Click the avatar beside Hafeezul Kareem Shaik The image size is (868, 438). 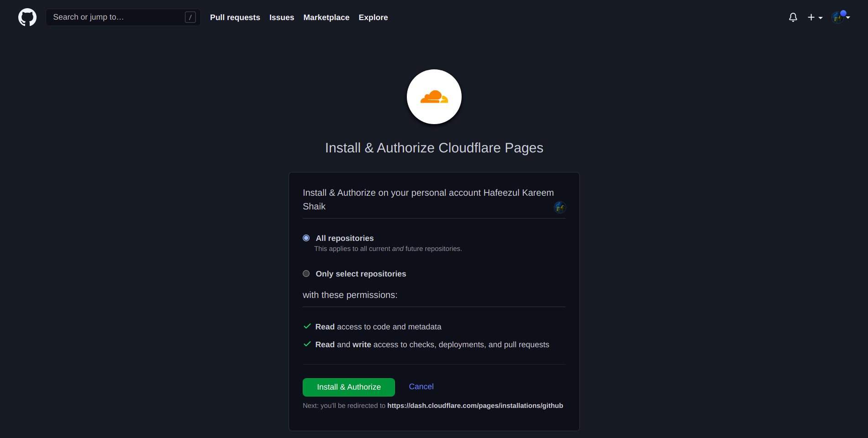560,207
